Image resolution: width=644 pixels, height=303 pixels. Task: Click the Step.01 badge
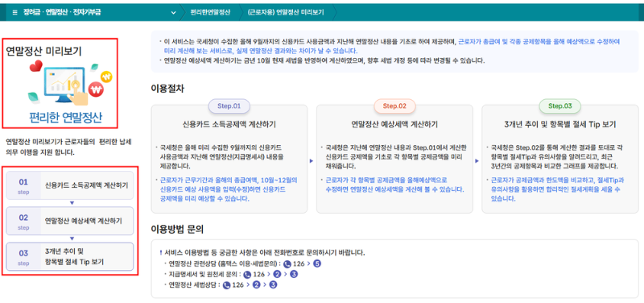tap(229, 106)
